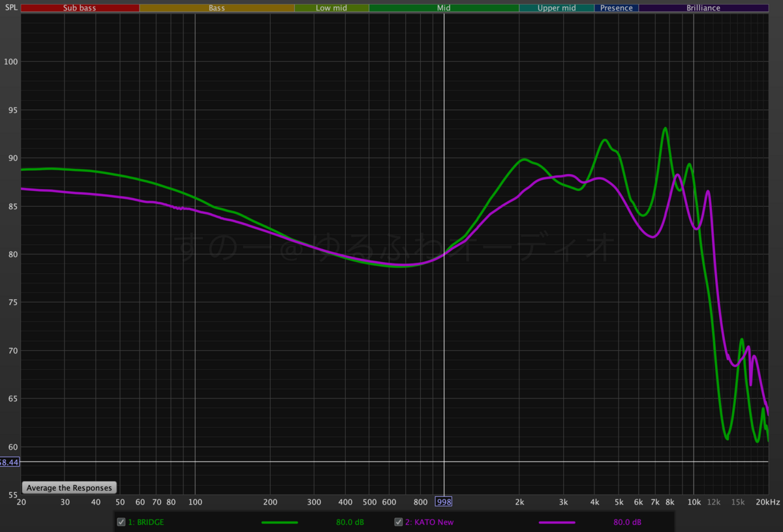This screenshot has width=783, height=532.
Task: Click the 2: KATO New legend label
Action: [x=429, y=522]
